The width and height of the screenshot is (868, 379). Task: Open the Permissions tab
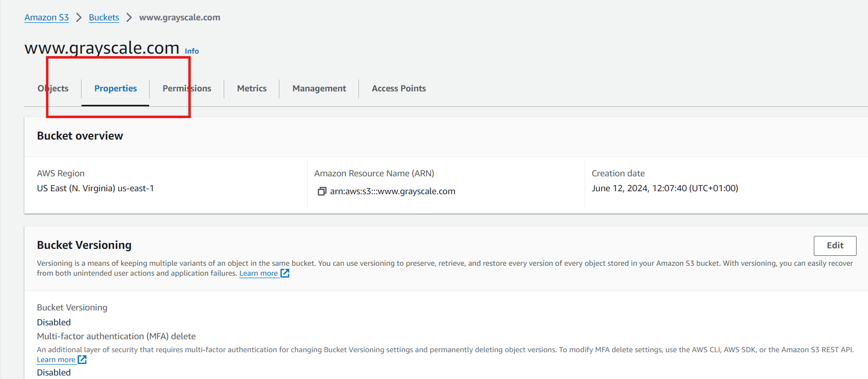click(x=187, y=88)
